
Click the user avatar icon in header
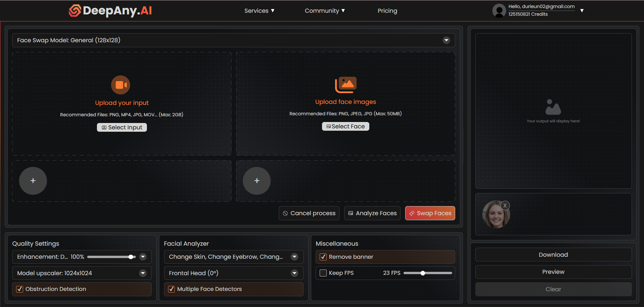click(x=499, y=11)
